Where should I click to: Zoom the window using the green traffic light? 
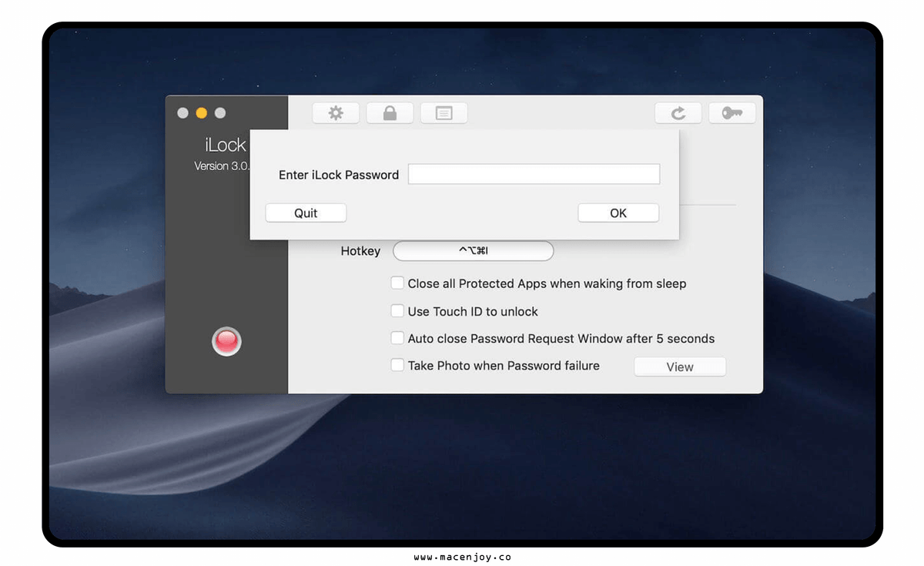click(x=219, y=112)
